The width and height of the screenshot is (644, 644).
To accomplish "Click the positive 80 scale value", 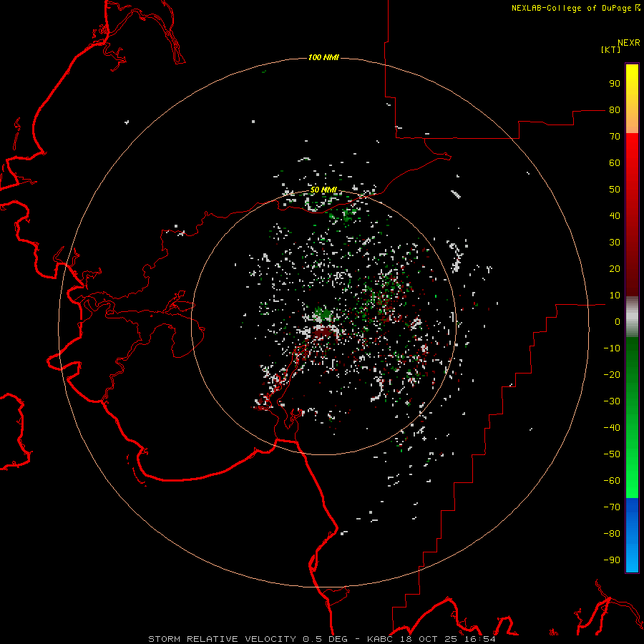I will [615, 110].
